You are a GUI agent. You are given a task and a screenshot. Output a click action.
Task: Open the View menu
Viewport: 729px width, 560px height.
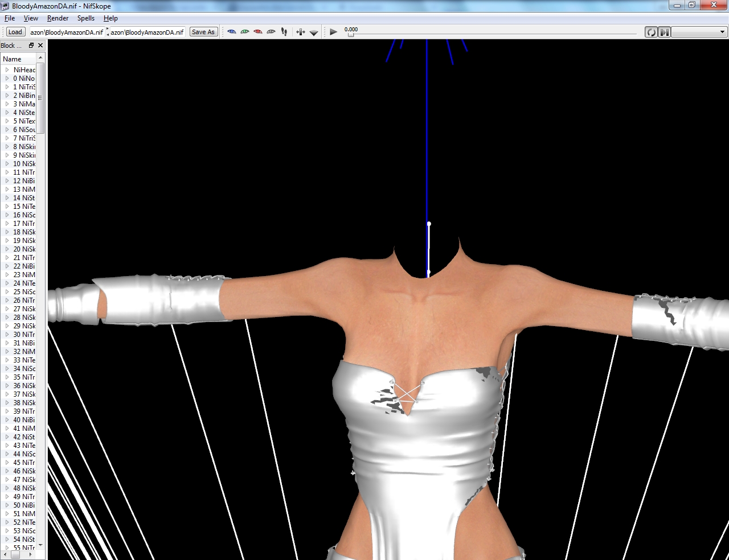tap(31, 18)
